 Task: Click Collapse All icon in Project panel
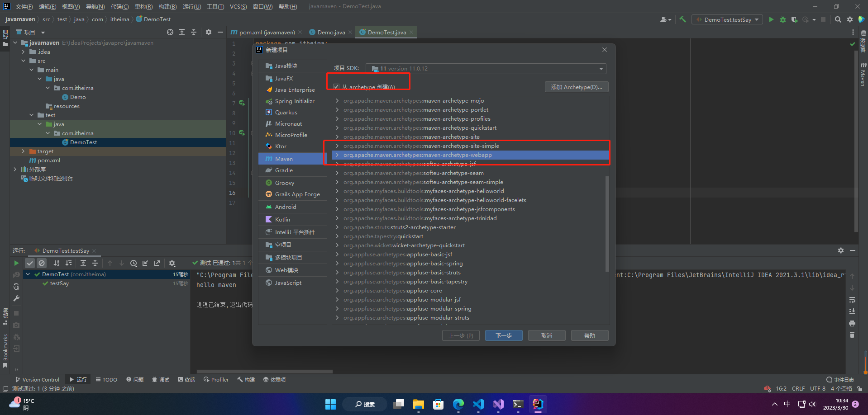[x=194, y=32]
